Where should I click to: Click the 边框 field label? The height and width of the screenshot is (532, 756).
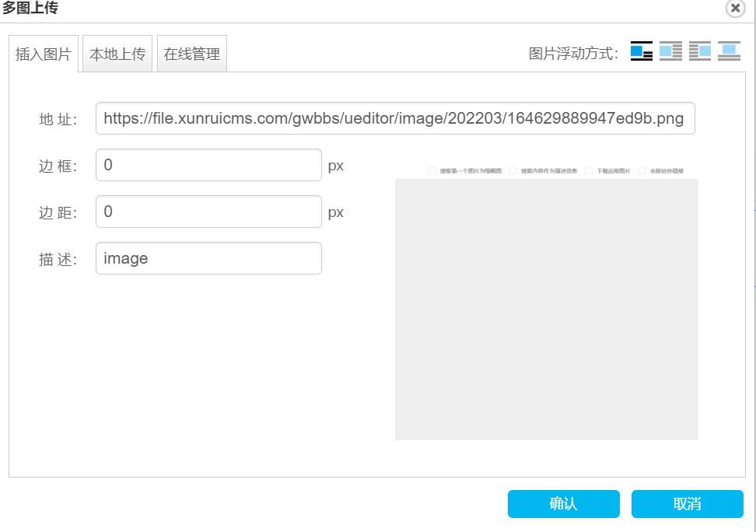pyautogui.click(x=58, y=166)
